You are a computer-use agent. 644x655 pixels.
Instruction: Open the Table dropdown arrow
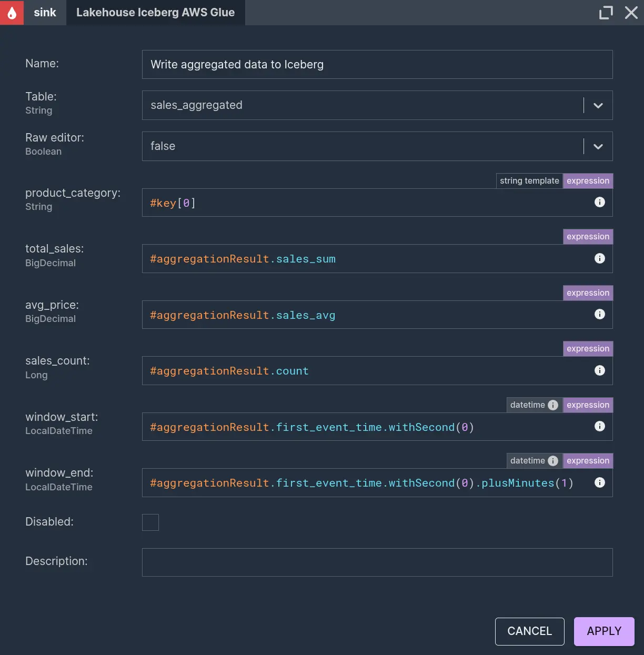coord(598,105)
